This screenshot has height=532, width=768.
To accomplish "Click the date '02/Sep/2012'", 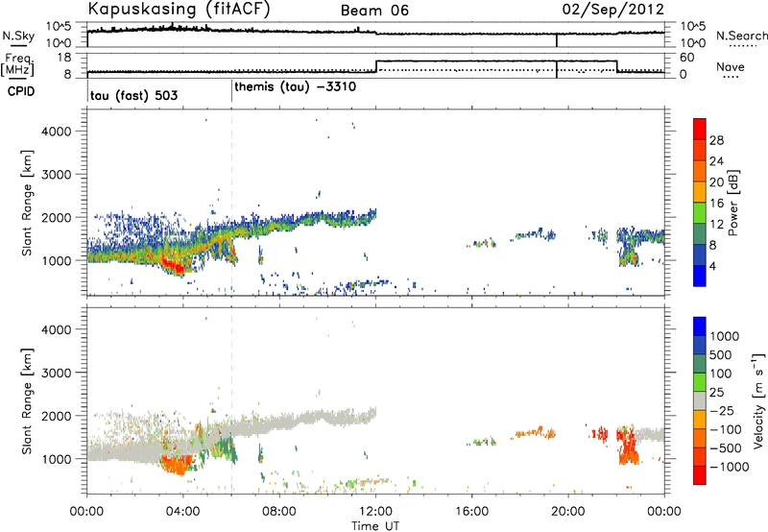I will click(x=613, y=10).
